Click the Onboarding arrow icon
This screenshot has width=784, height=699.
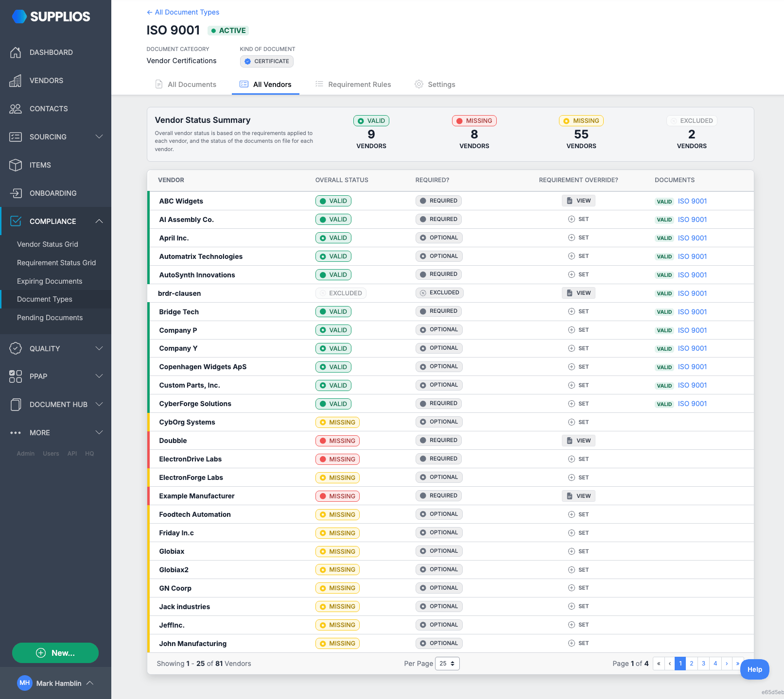[16, 193]
